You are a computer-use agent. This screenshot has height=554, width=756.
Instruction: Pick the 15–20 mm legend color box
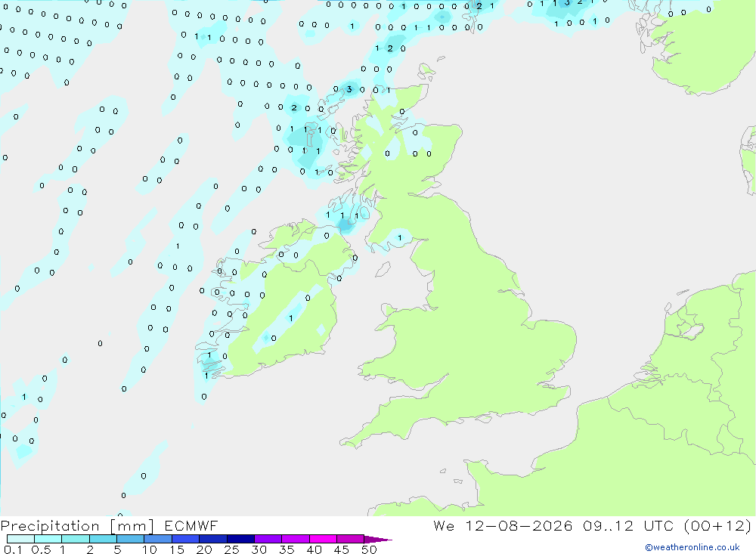click(x=186, y=539)
